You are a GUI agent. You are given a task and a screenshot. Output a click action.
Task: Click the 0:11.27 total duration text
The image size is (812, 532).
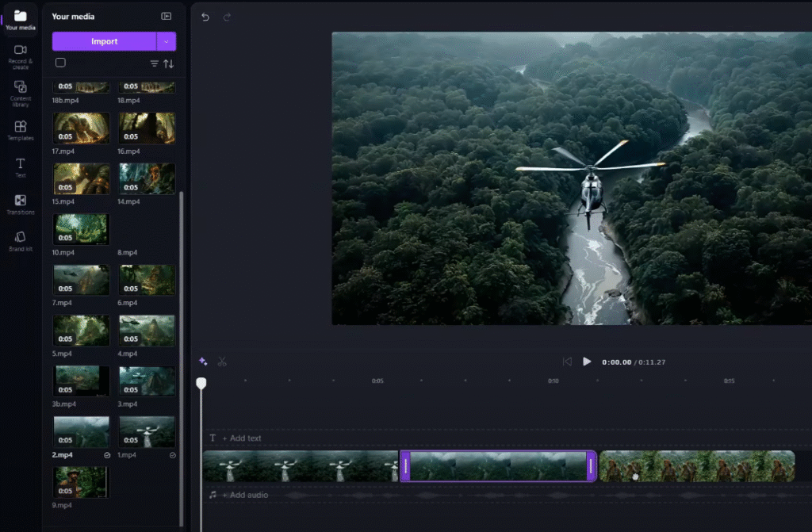coord(652,362)
